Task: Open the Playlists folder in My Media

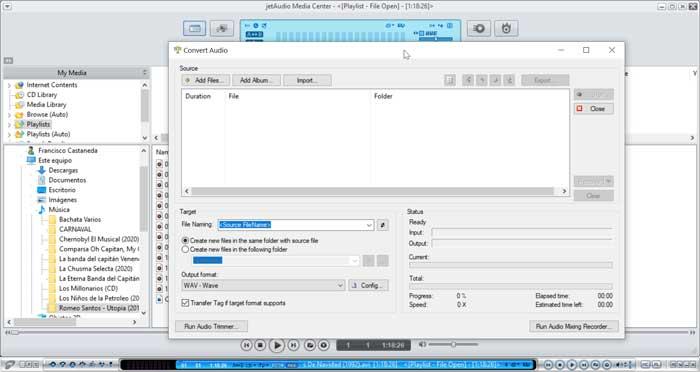Action: 38,124
